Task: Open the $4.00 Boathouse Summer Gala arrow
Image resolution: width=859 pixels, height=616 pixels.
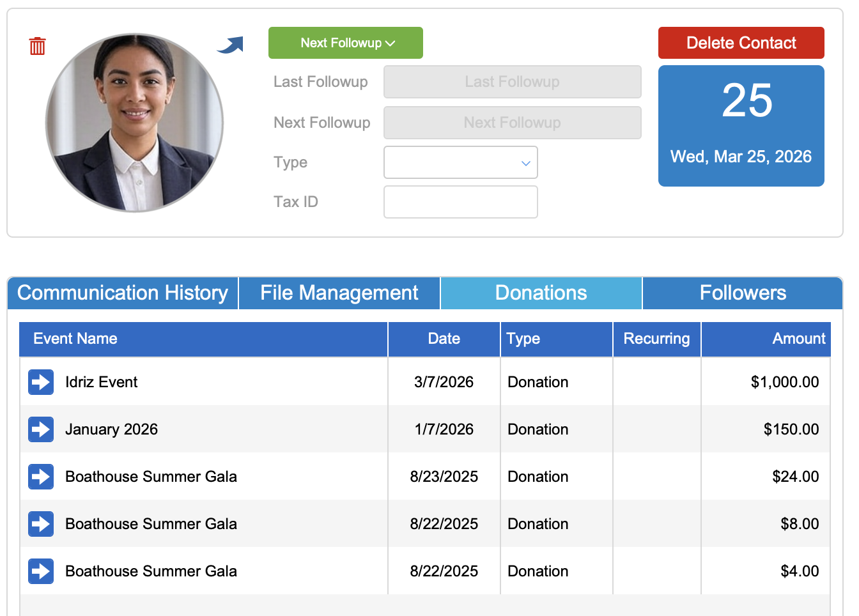Action: pos(41,571)
